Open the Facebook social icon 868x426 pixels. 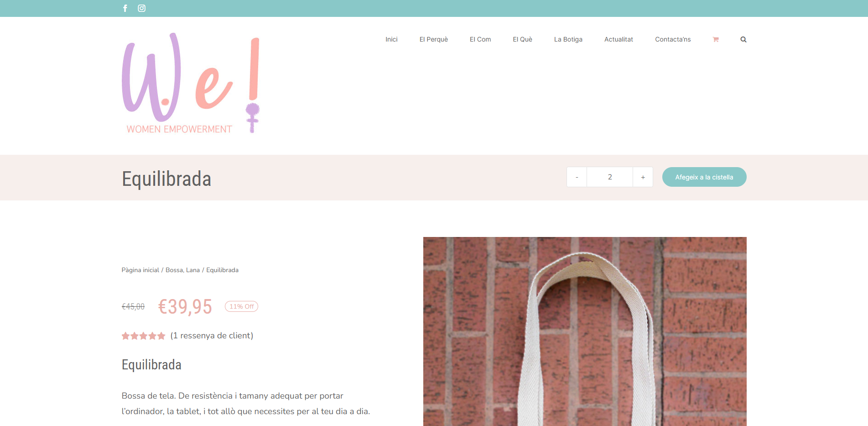(125, 8)
